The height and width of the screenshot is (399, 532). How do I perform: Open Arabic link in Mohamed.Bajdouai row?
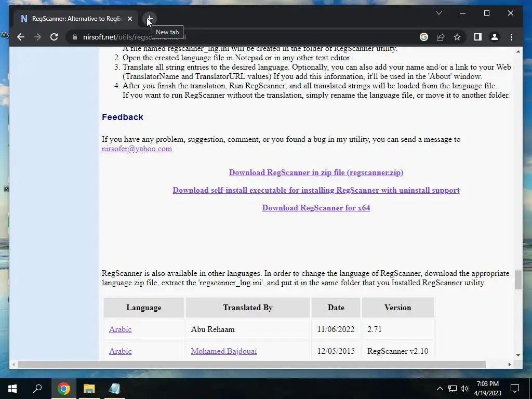pyautogui.click(x=120, y=351)
